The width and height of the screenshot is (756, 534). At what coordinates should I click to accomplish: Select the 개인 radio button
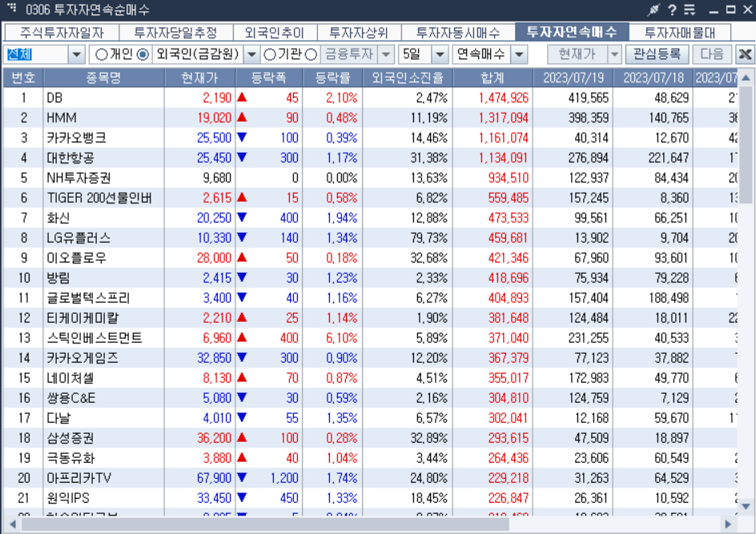click(101, 54)
